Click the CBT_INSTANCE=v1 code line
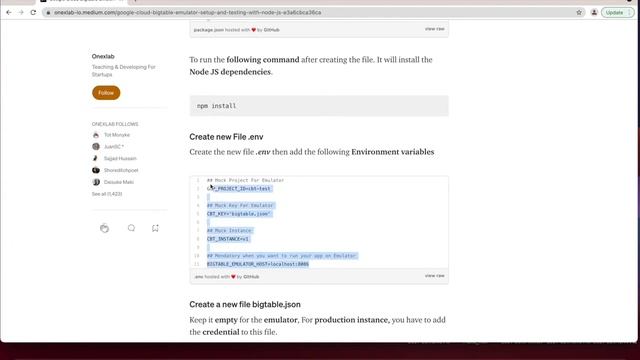Viewport: 640px width, 360px height. point(228,239)
